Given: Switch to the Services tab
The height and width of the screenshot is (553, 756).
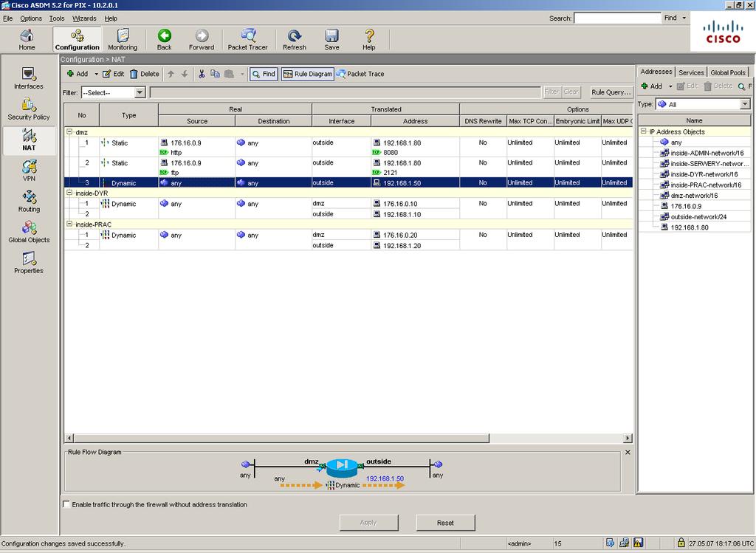Looking at the screenshot, I should pos(691,72).
